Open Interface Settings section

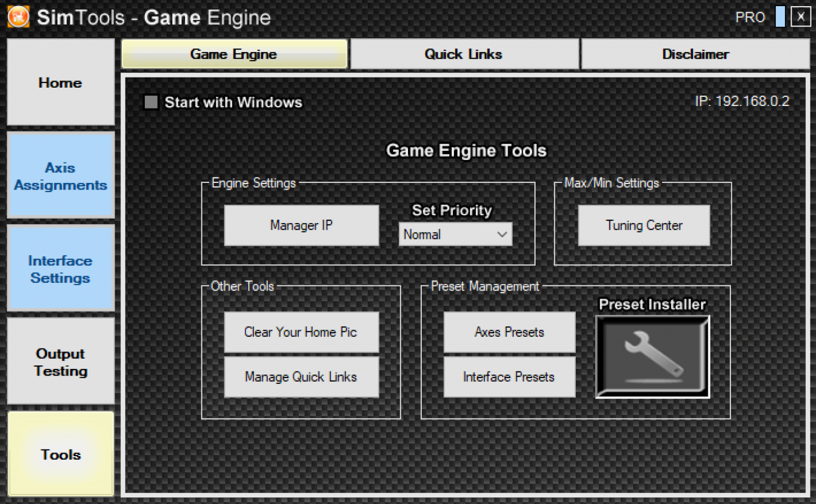(61, 269)
